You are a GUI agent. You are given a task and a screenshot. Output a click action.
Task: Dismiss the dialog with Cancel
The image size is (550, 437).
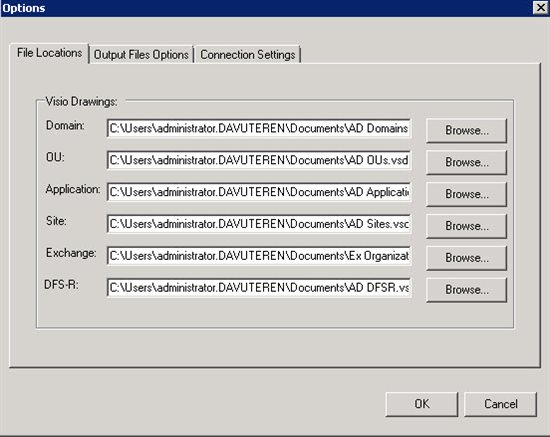pos(501,404)
